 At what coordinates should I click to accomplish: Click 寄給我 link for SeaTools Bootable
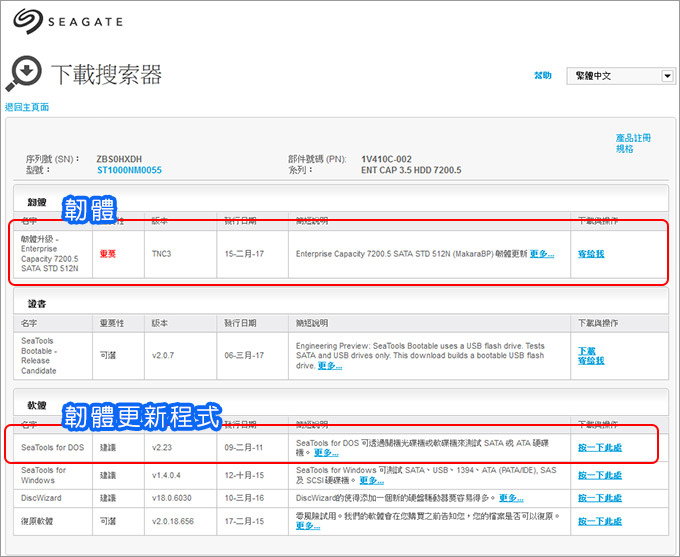pos(591,360)
